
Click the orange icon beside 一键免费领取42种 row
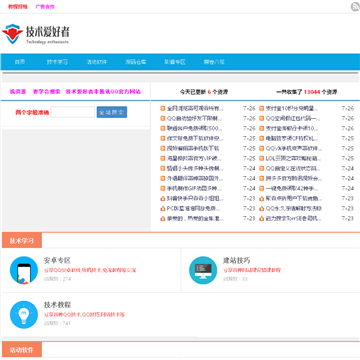click(262, 188)
